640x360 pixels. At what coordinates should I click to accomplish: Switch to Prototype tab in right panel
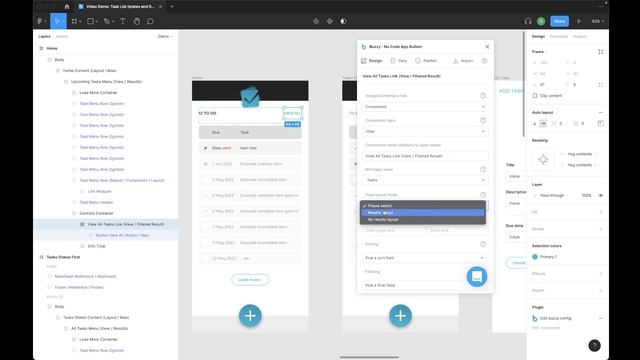pyautogui.click(x=559, y=36)
